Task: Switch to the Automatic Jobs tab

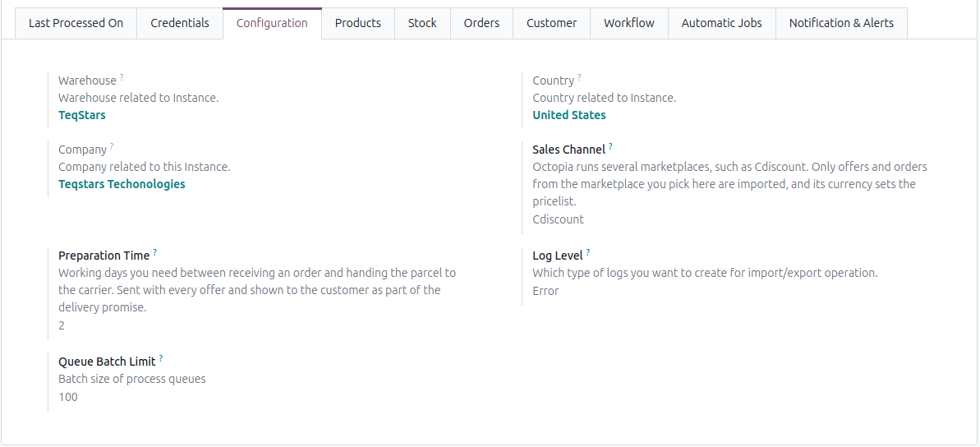Action: [722, 23]
